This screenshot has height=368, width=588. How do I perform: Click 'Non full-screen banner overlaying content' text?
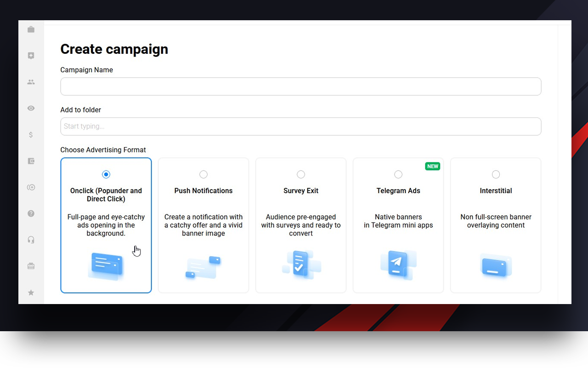coord(496,221)
